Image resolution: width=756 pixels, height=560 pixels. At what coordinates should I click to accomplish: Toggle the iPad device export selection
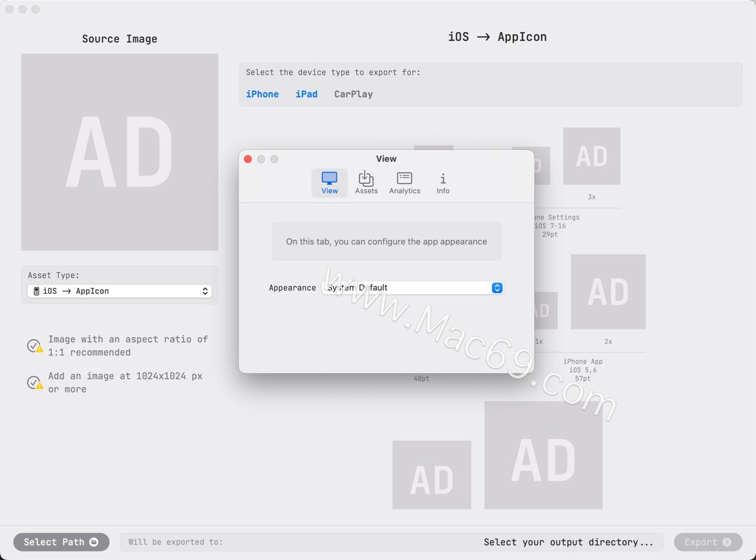[306, 93]
